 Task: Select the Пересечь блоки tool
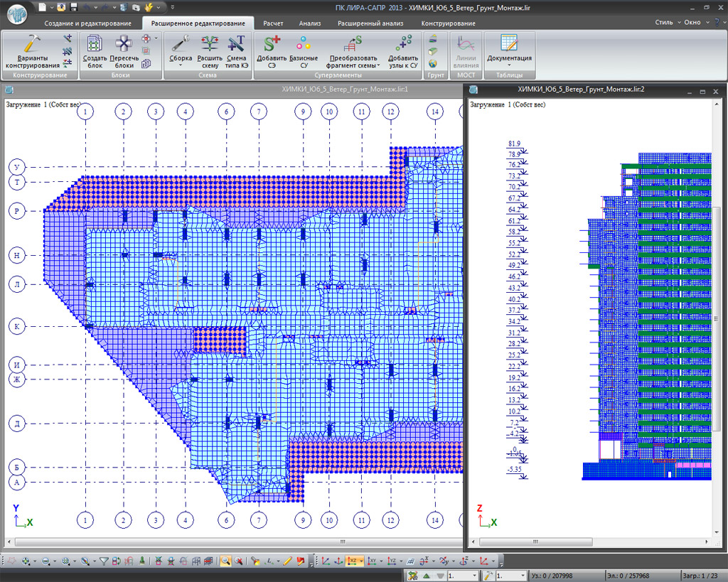click(124, 44)
